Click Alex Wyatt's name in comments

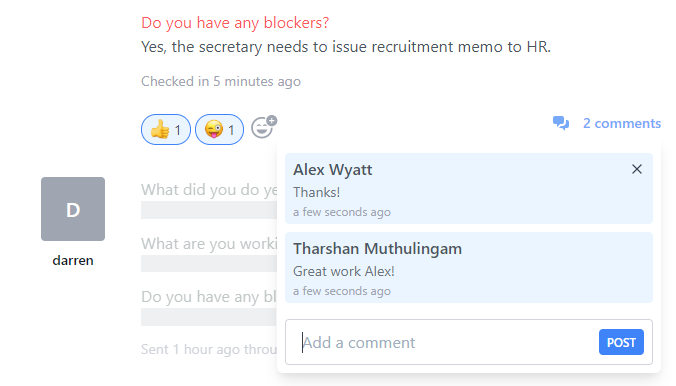coord(332,170)
